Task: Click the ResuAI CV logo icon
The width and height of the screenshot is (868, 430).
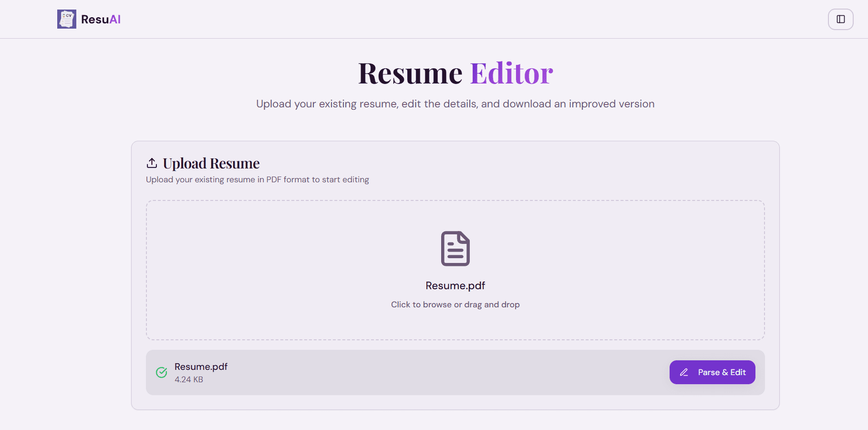Action: (67, 19)
